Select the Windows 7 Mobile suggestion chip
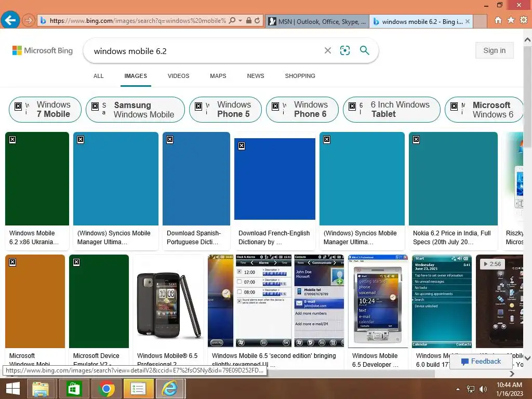 click(x=45, y=109)
